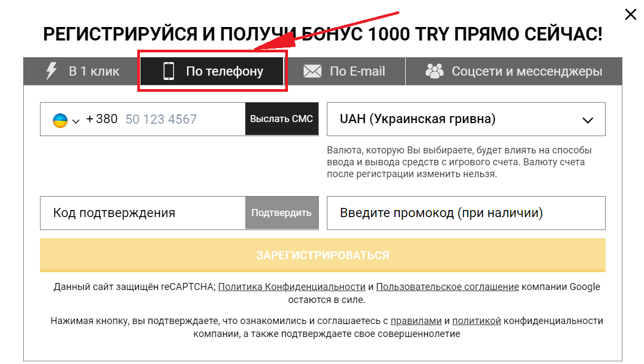Click the '+380' country code text

pyautogui.click(x=102, y=119)
